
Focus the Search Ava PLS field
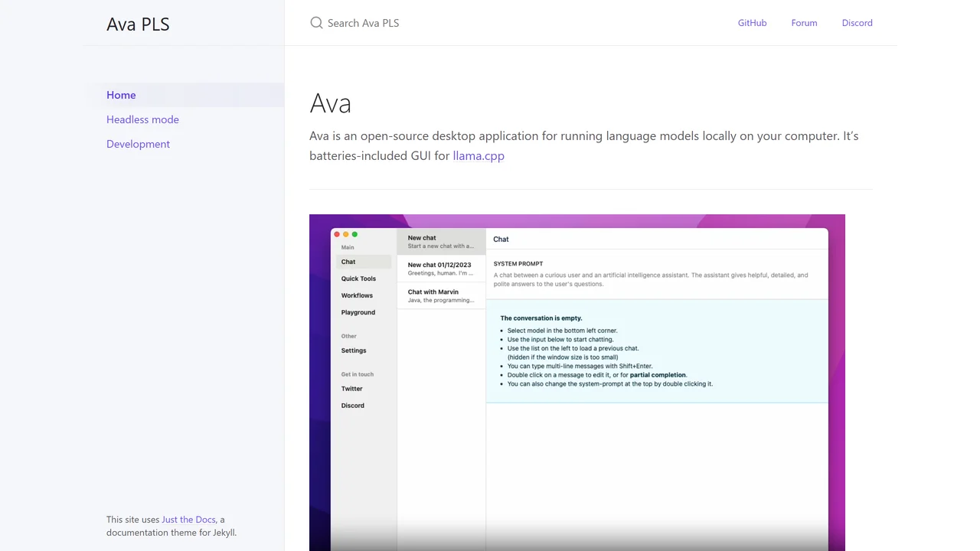click(505, 23)
